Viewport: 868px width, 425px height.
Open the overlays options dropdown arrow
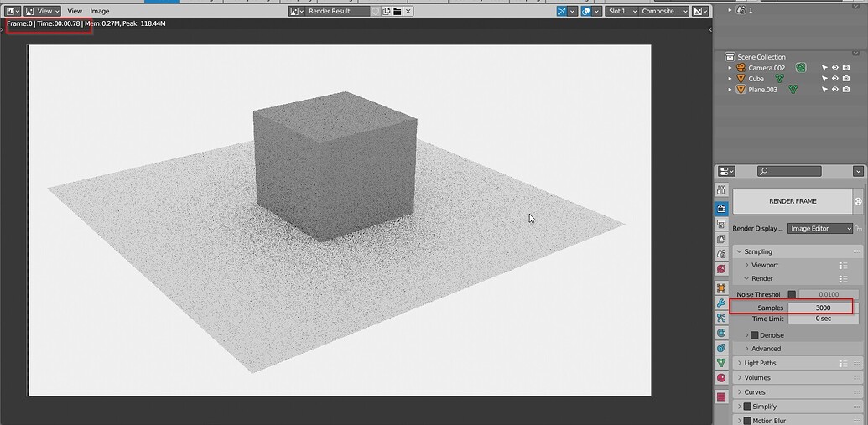(x=597, y=11)
